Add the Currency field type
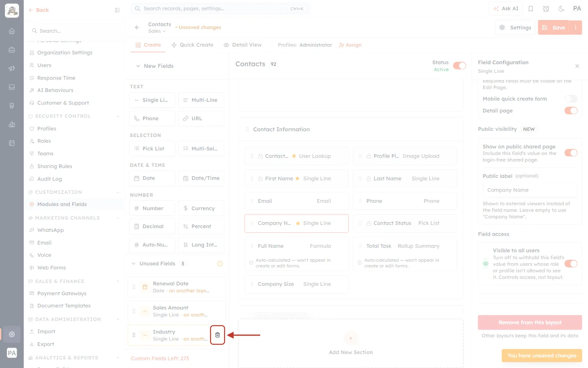The width and height of the screenshot is (588, 368). 201,209
